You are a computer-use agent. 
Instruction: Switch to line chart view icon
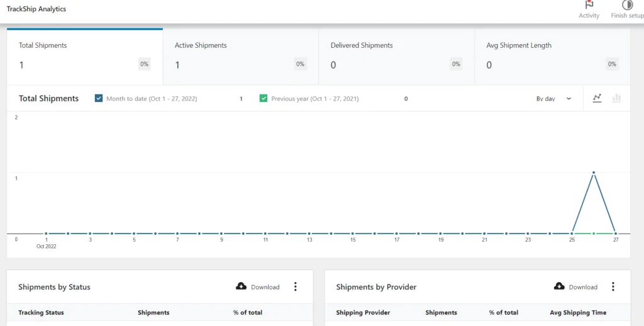click(597, 98)
